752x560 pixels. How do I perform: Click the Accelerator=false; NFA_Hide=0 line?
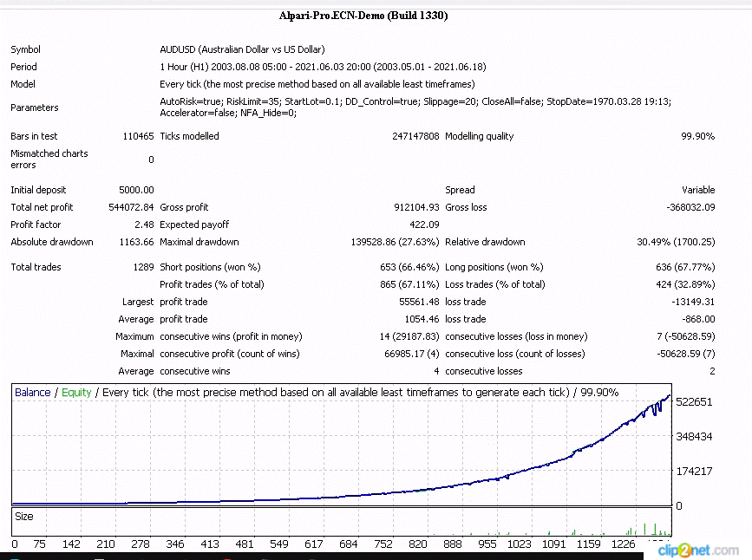coord(228,113)
